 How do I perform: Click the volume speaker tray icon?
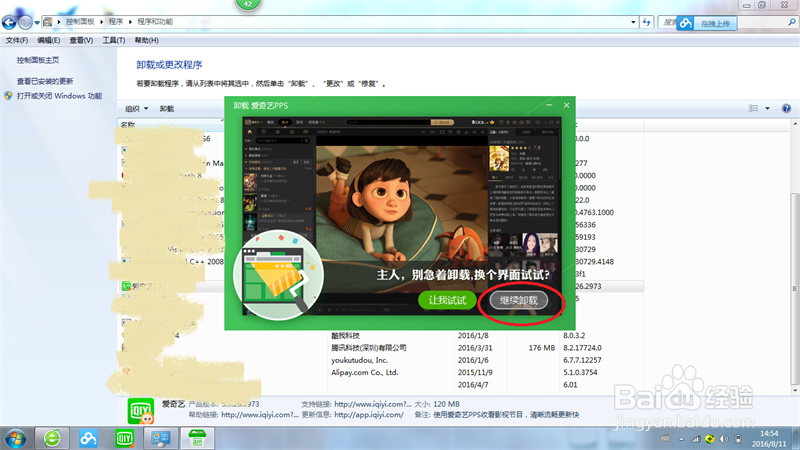point(724,439)
